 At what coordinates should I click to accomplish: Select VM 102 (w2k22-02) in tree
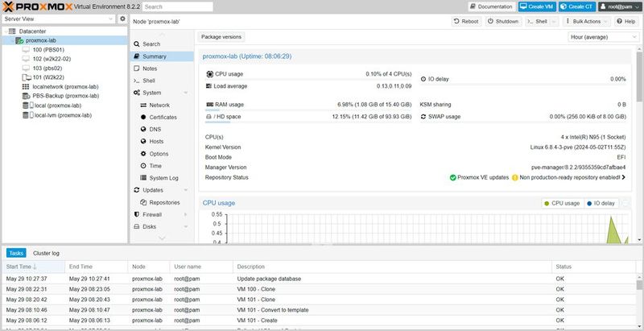[x=52, y=59]
